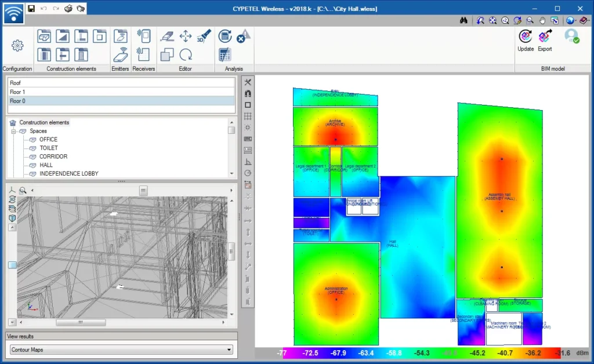Click the rotate tool in Editor
The height and width of the screenshot is (364, 594).
click(186, 54)
